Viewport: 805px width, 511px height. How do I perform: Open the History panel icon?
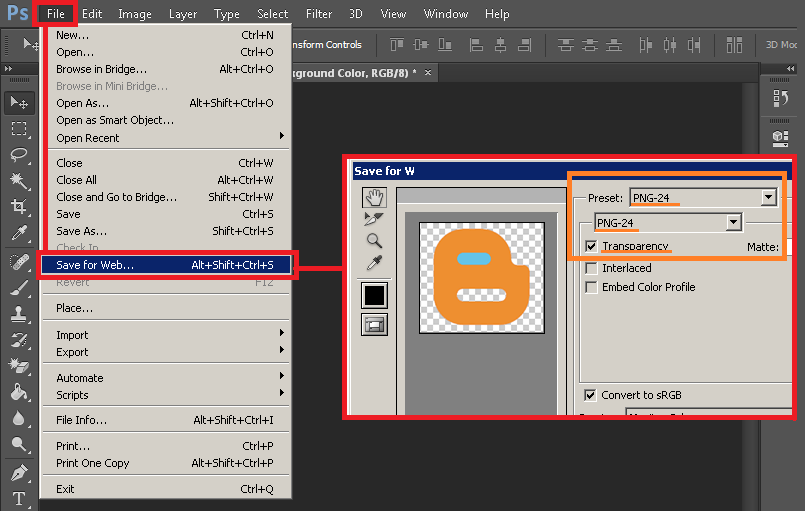tap(780, 98)
